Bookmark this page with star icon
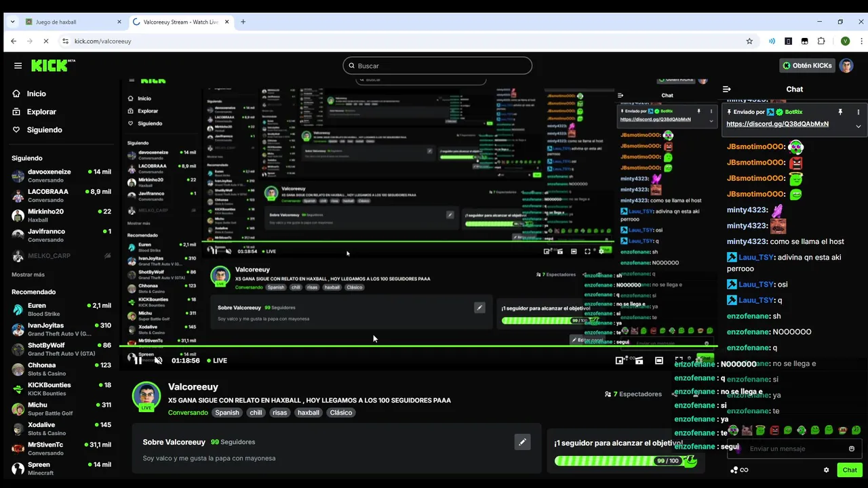Viewport: 868px width, 488px height. [x=749, y=41]
